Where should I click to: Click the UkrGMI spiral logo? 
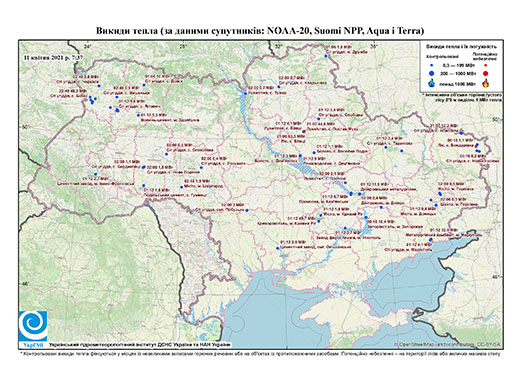pyautogui.click(x=33, y=326)
